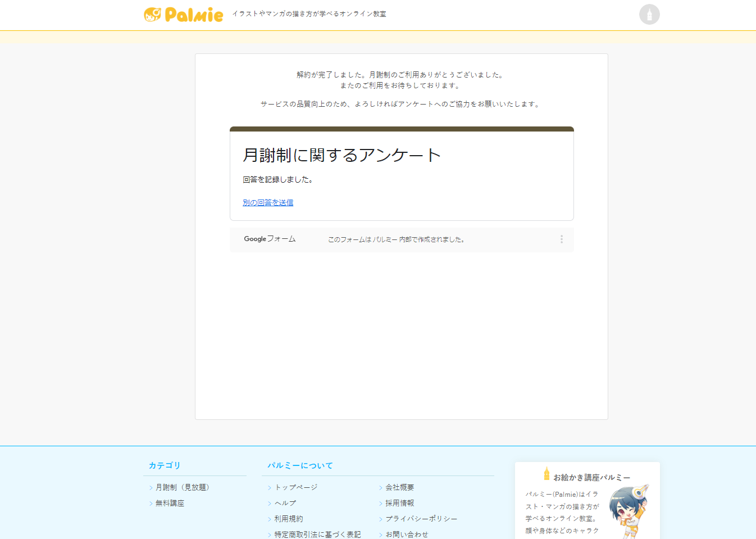Open the プライバシーポリシー footer link
This screenshot has width=756, height=539.
(421, 519)
